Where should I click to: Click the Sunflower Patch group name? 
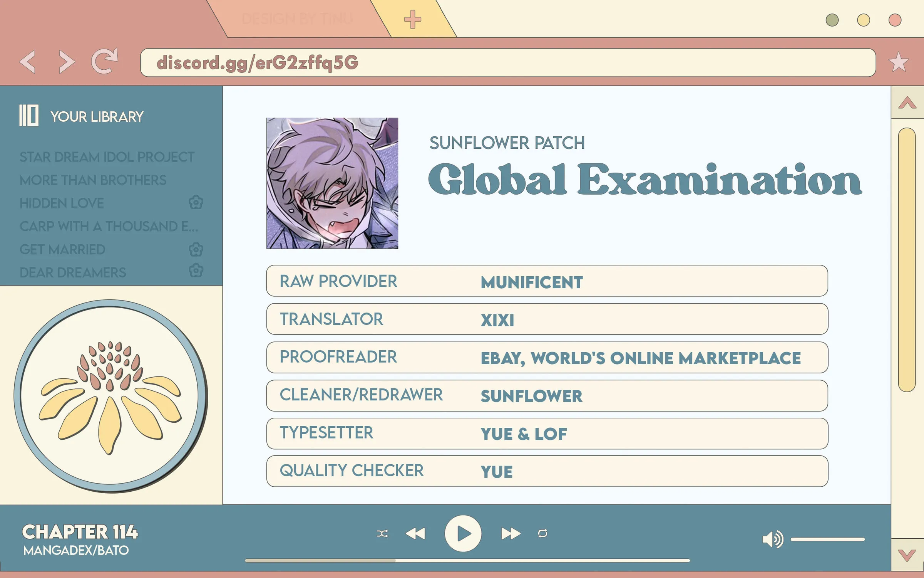click(507, 143)
